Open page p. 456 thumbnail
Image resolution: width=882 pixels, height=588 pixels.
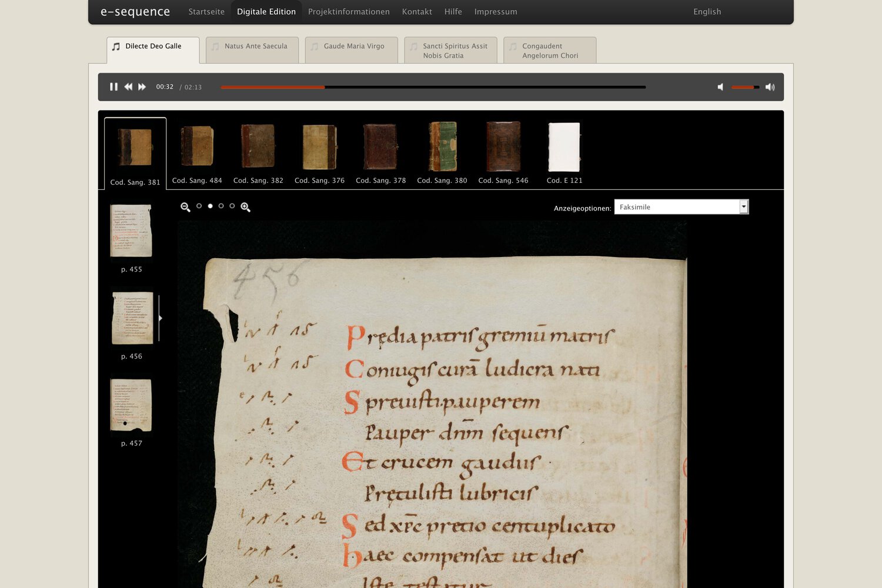[x=132, y=318]
